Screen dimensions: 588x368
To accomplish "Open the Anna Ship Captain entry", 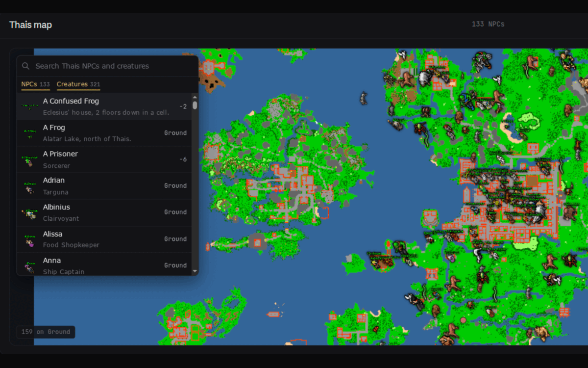I will tap(104, 264).
